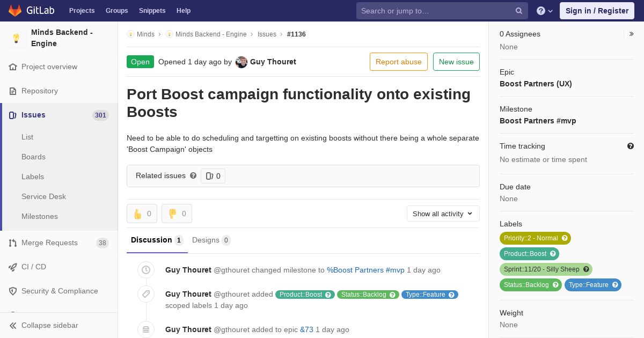Image resolution: width=644 pixels, height=338 pixels.
Task: Open the Merge Requests sidebar item
Action: click(x=49, y=243)
